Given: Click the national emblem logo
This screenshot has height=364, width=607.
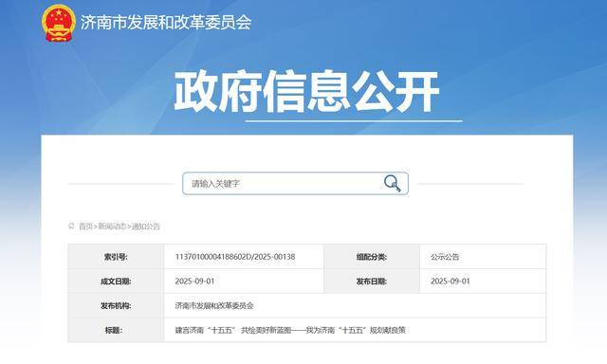Looking at the screenshot, I should point(59,23).
